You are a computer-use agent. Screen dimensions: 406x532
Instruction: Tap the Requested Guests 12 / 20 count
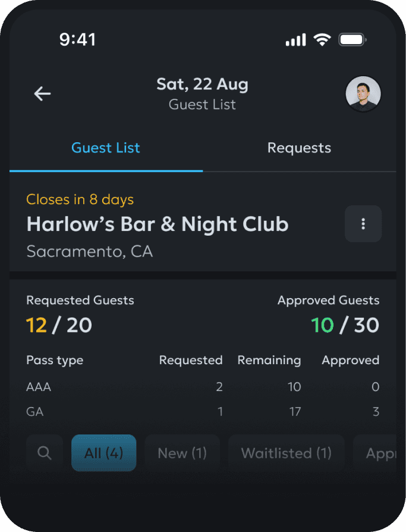click(x=59, y=325)
